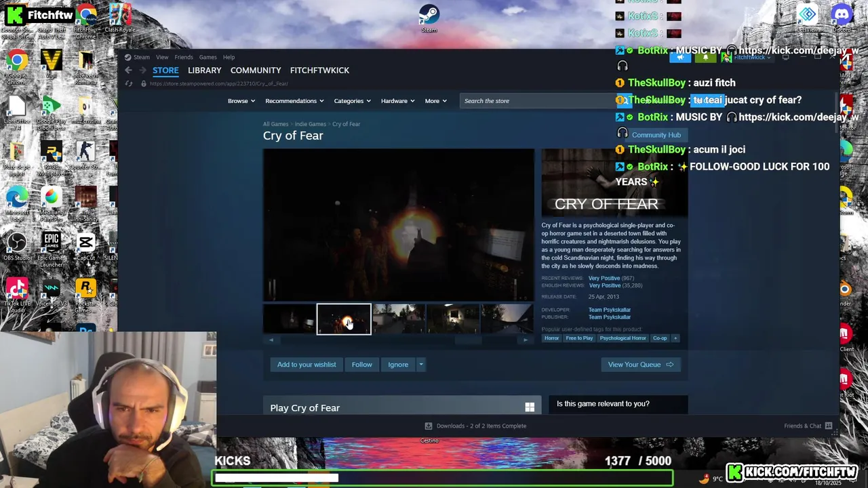This screenshot has width=868, height=488.
Task: Select the Horror tag
Action: point(551,338)
